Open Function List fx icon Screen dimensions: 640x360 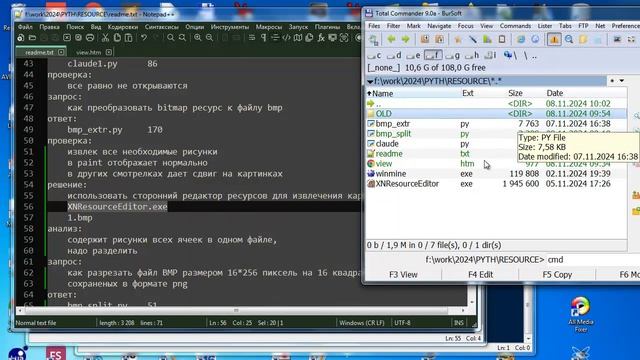(x=321, y=38)
